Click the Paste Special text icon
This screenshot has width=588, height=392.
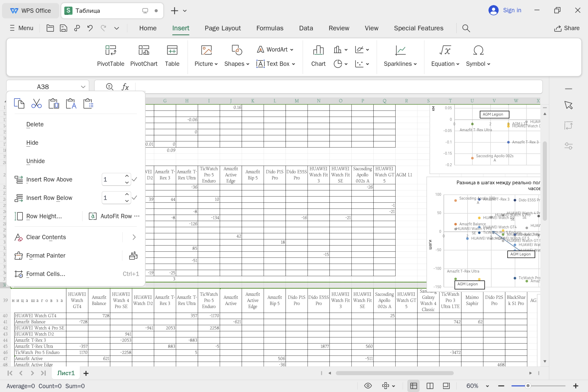(x=71, y=104)
